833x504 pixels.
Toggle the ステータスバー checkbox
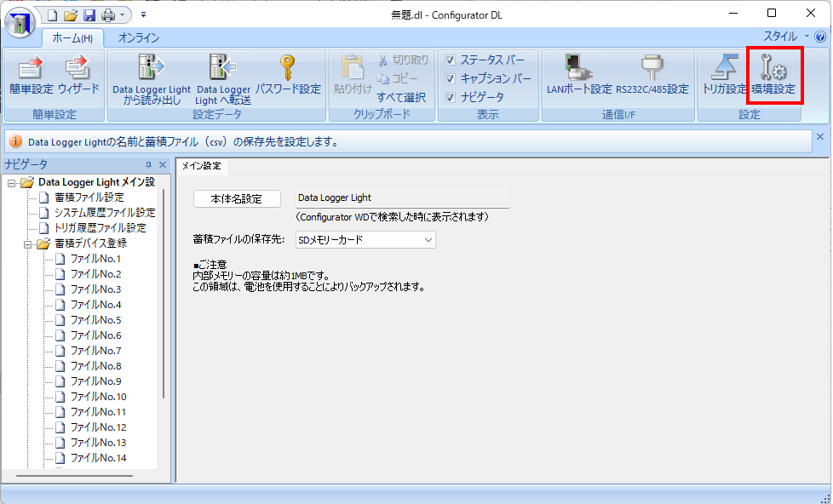coord(450,59)
